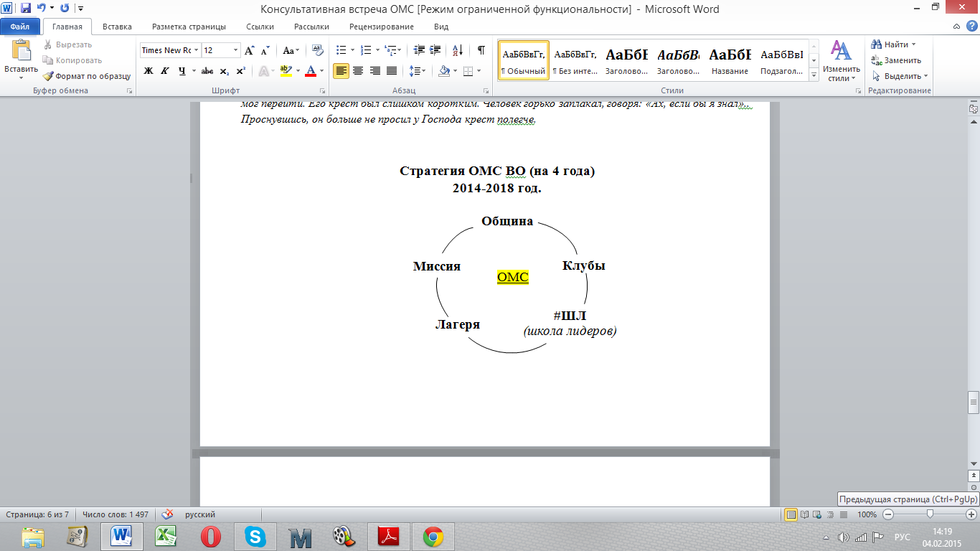Switch to full screen reading view

804,514
